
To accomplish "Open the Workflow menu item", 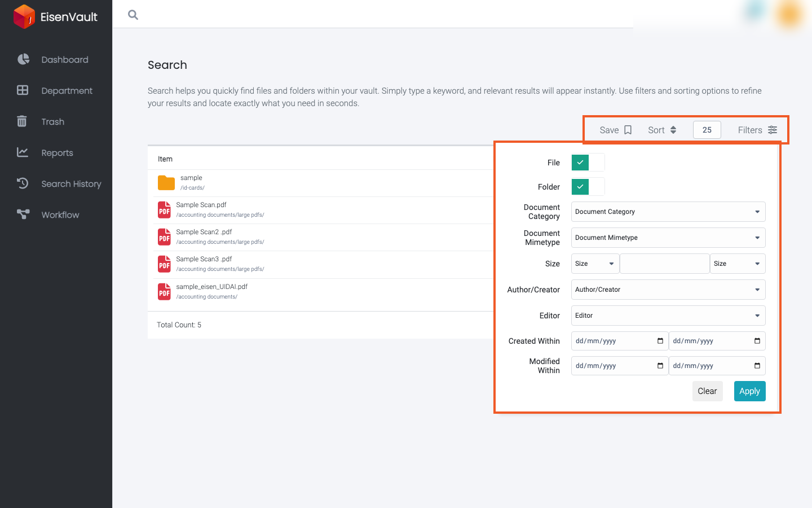I will click(60, 214).
